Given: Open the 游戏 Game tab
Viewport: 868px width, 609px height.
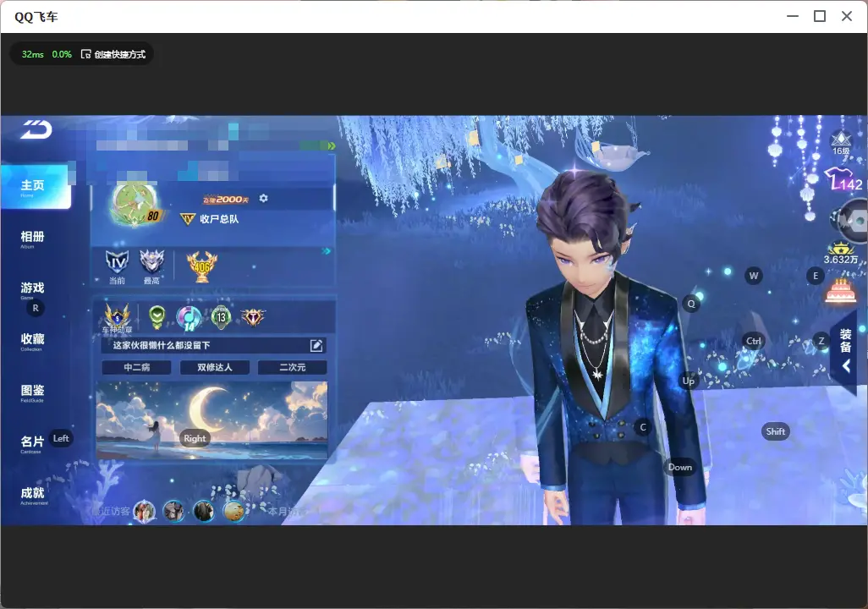Looking at the screenshot, I should (x=32, y=289).
